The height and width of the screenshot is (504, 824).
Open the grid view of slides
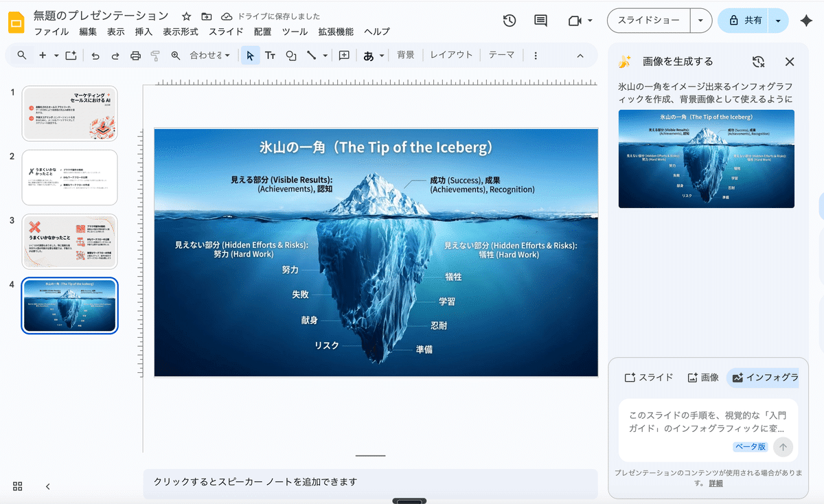18,486
